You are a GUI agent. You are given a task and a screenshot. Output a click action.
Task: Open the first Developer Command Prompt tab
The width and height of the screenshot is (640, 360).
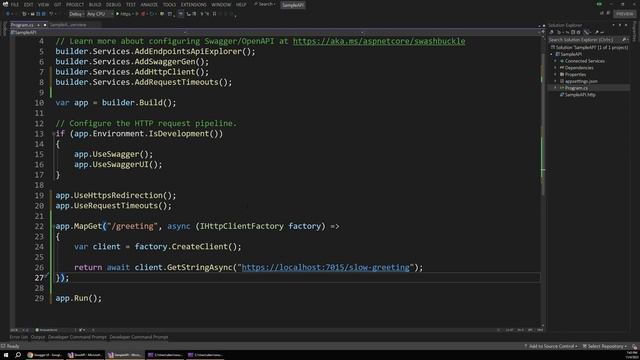pos(77,337)
